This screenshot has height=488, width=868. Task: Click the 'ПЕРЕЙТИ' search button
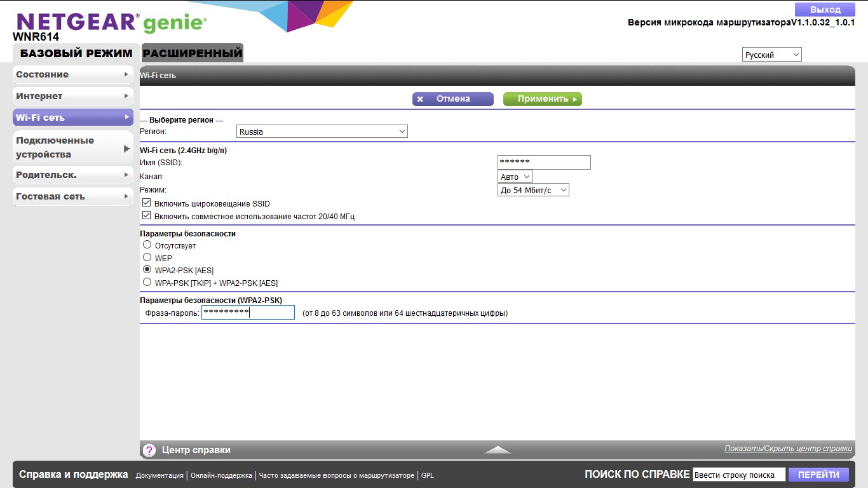click(x=819, y=475)
